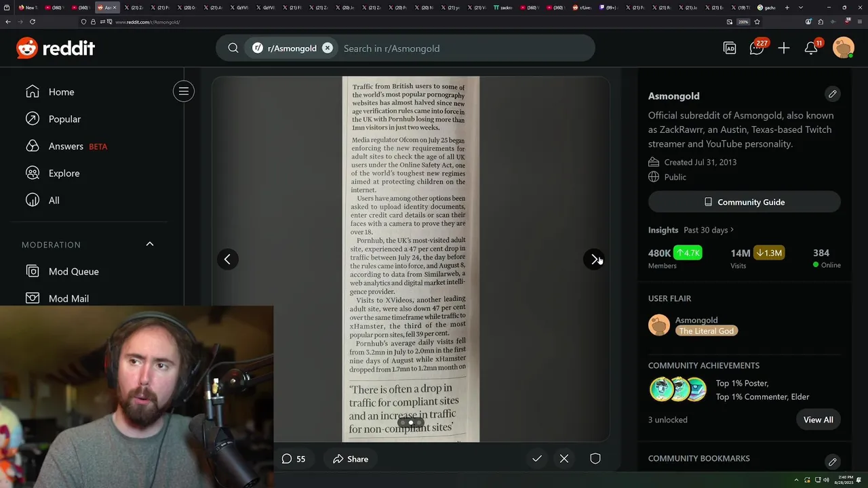Switch to the r/Lives Reddit tab
Image resolution: width=868 pixels, height=488 pixels.
[583, 7]
